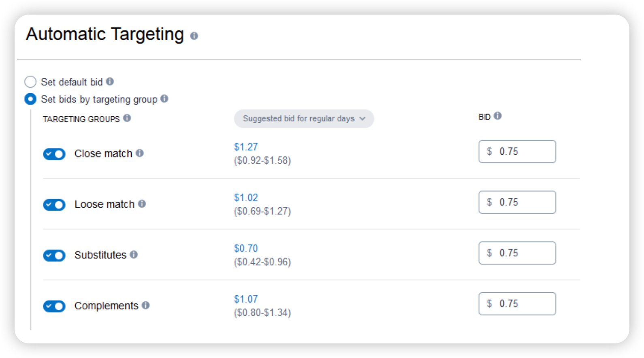Open Suggested bid for regular days dropdown

304,119
